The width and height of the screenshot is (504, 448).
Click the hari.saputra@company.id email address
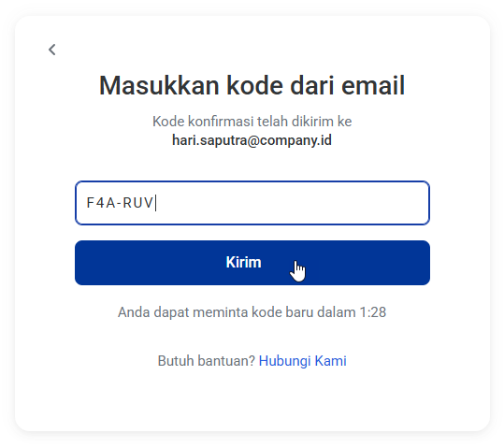pos(252,140)
